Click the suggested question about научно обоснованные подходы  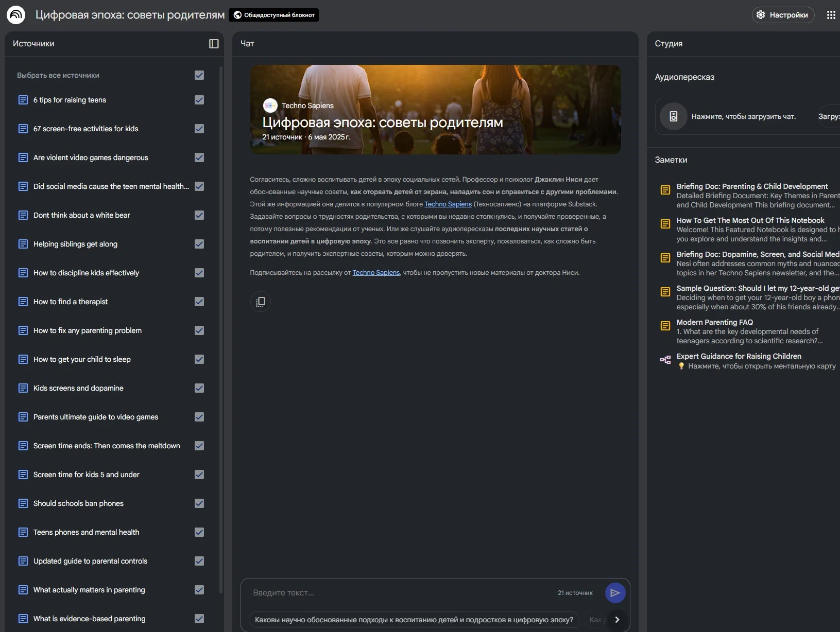(414, 620)
